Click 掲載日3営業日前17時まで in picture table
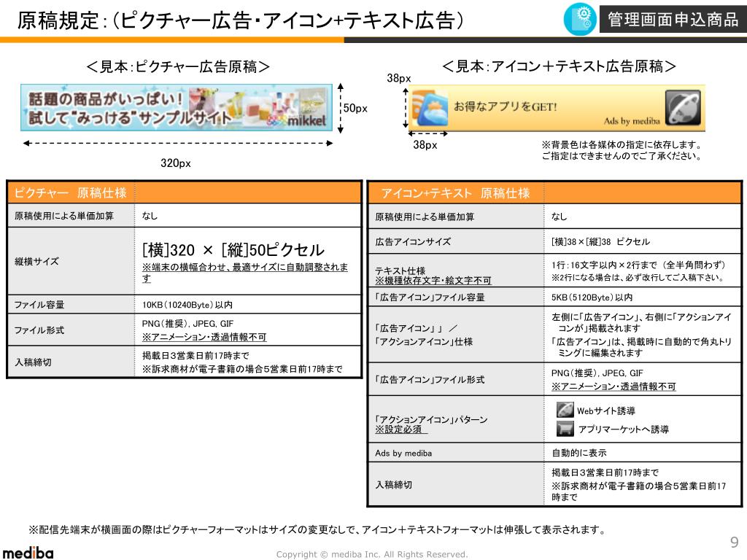 click(x=196, y=356)
